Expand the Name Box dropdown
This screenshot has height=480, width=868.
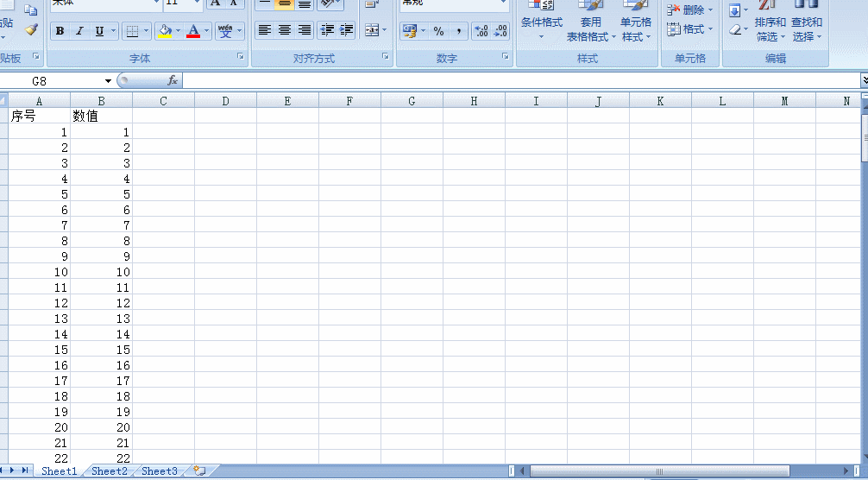108,81
